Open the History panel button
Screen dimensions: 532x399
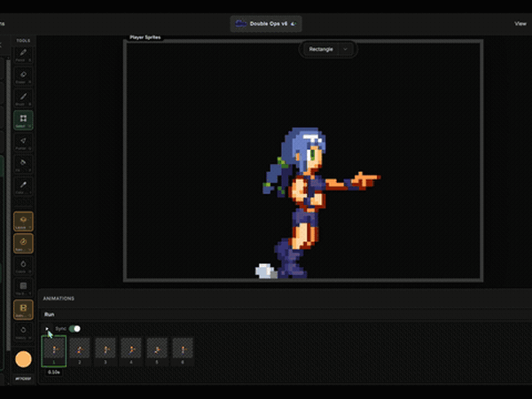[x=23, y=332]
